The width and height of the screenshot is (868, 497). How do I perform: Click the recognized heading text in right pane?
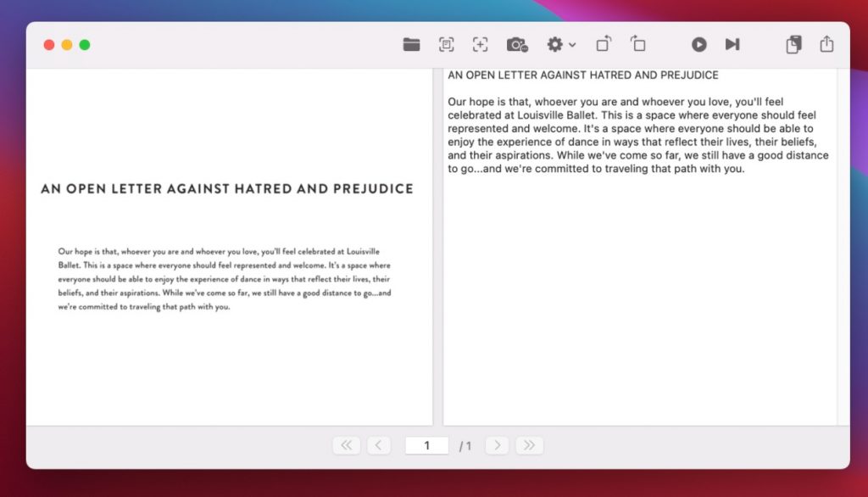[x=583, y=75]
